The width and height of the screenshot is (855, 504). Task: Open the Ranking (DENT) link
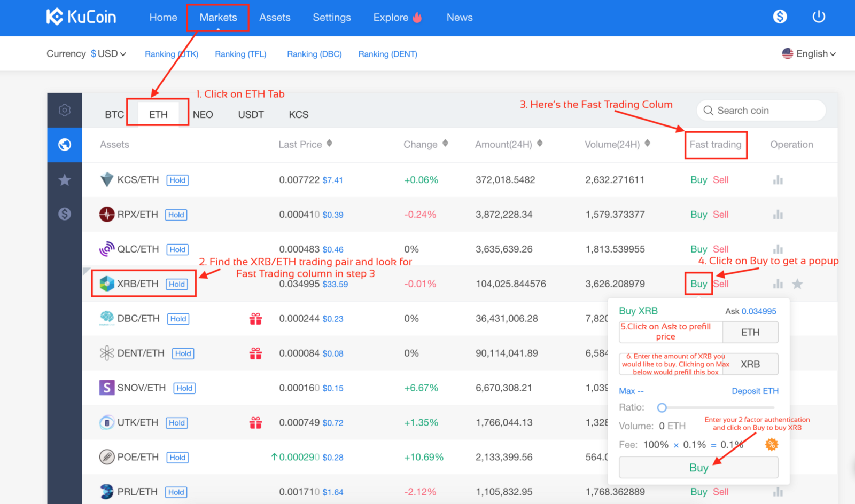(387, 54)
